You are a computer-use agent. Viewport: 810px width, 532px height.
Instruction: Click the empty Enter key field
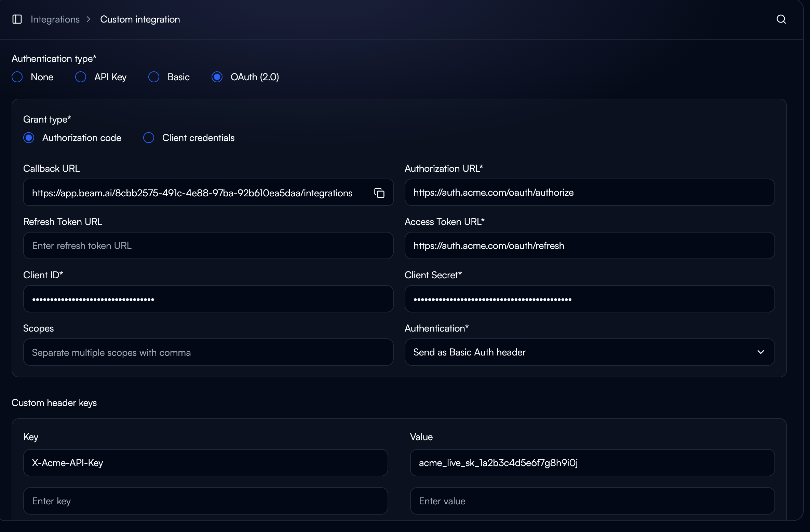pos(205,501)
